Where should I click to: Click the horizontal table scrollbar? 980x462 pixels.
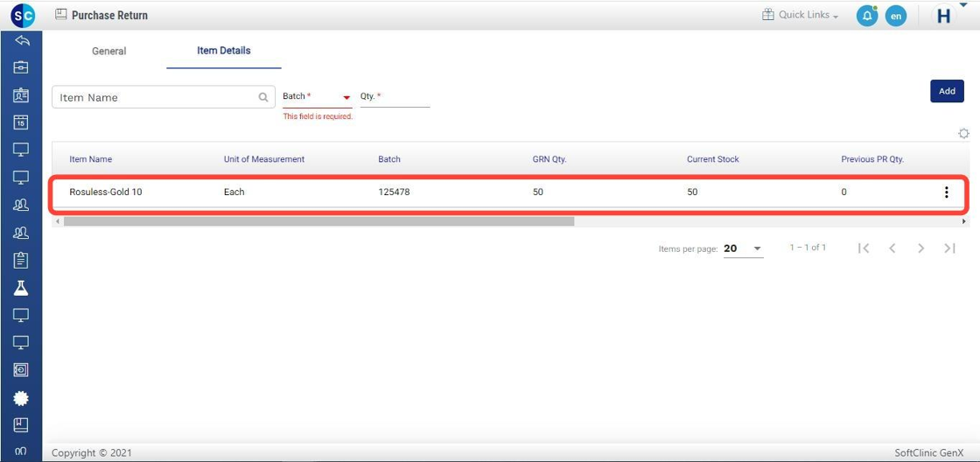coord(318,221)
